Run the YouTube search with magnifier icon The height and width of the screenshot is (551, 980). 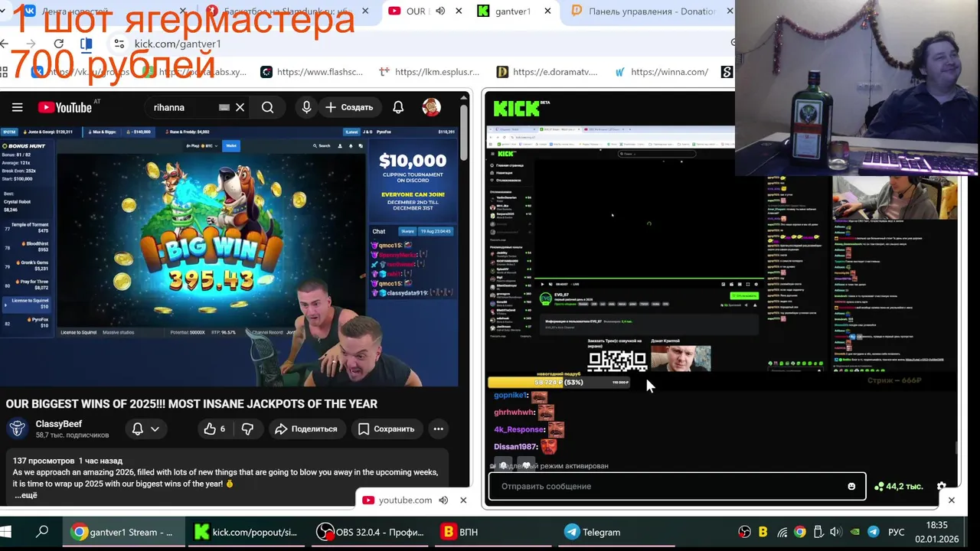click(x=267, y=107)
